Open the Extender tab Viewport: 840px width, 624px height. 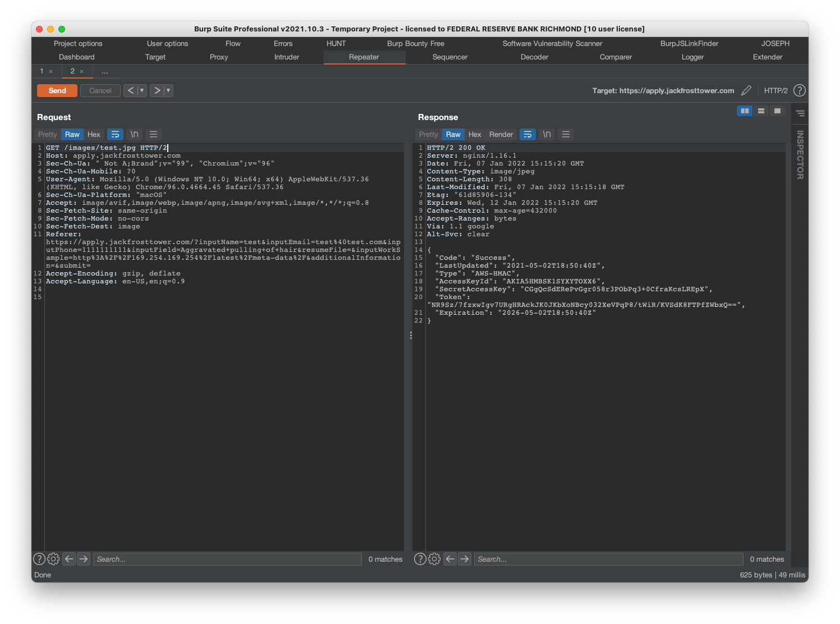pos(768,57)
